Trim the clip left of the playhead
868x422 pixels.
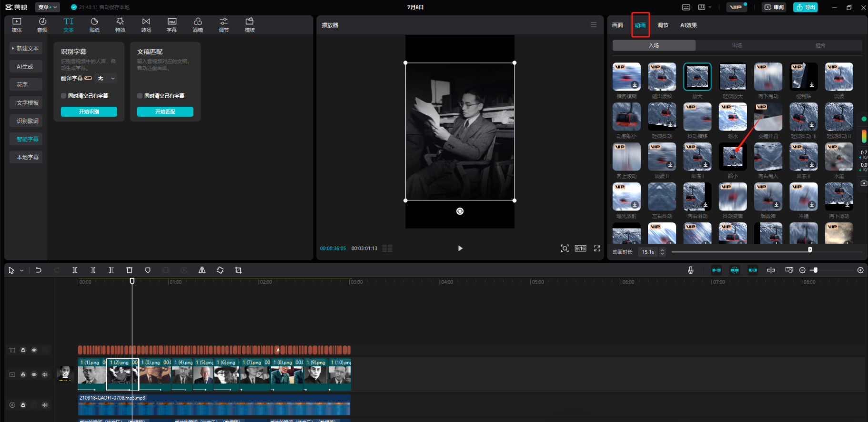pyautogui.click(x=93, y=270)
